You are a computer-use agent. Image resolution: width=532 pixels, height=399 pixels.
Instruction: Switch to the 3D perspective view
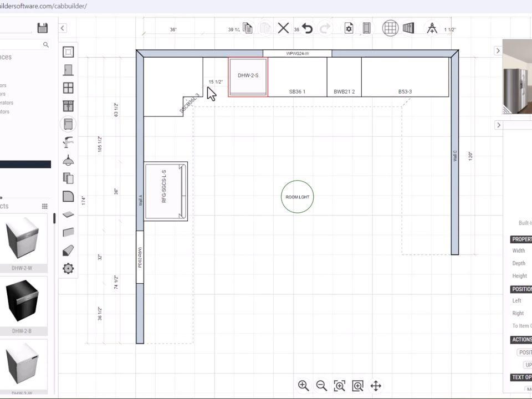tap(408, 28)
